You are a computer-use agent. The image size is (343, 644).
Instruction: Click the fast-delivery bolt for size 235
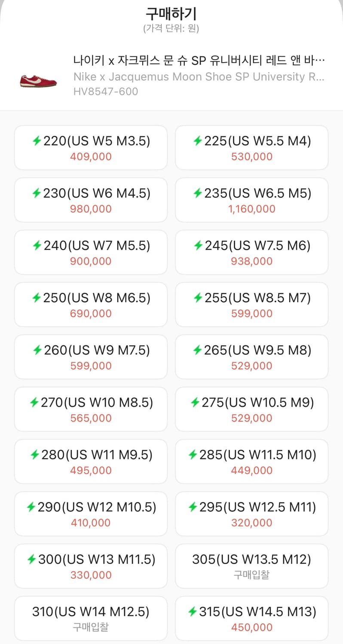click(x=198, y=193)
